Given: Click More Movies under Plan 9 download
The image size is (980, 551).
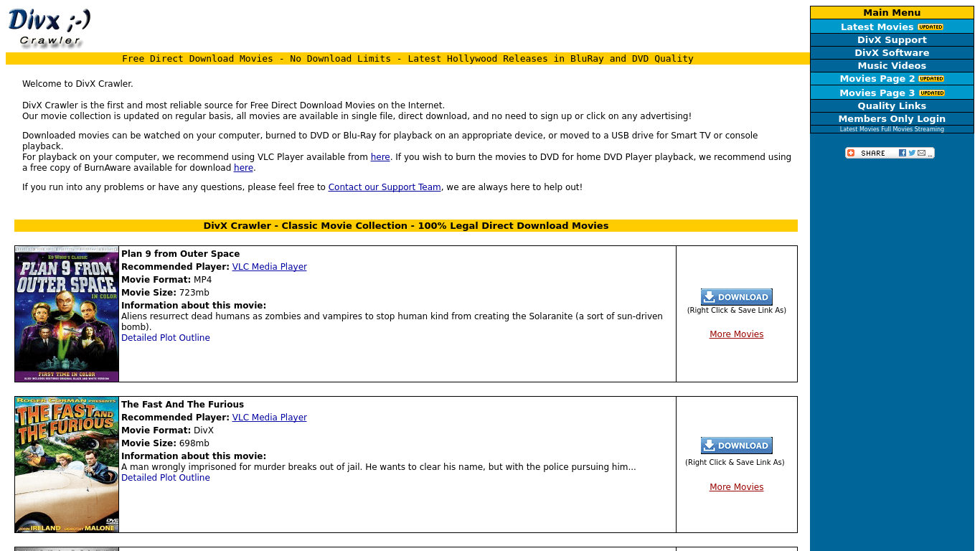Looking at the screenshot, I should pyautogui.click(x=737, y=334).
